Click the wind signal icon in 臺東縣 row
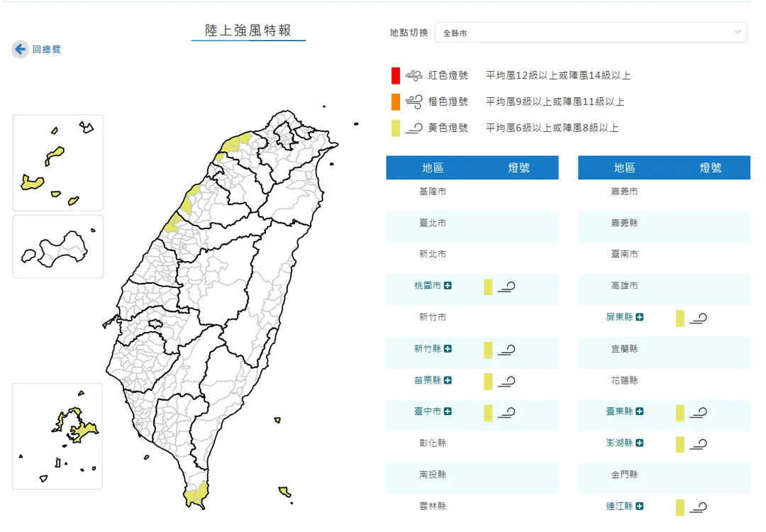This screenshot has height=532, width=766. tap(699, 413)
